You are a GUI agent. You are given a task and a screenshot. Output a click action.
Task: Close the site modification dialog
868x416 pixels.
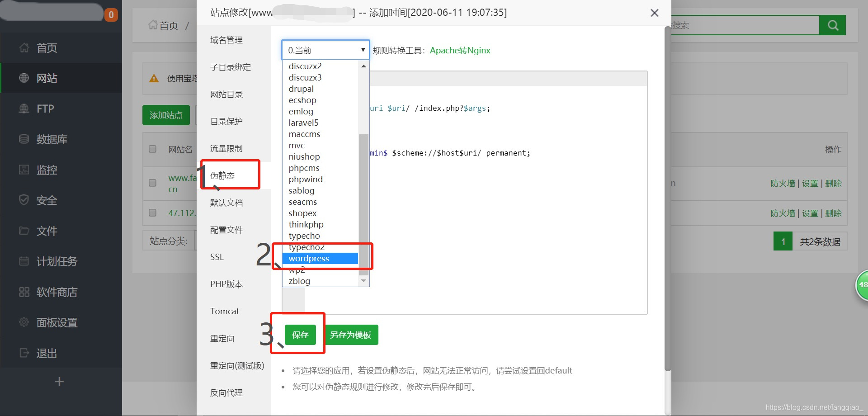click(x=654, y=13)
